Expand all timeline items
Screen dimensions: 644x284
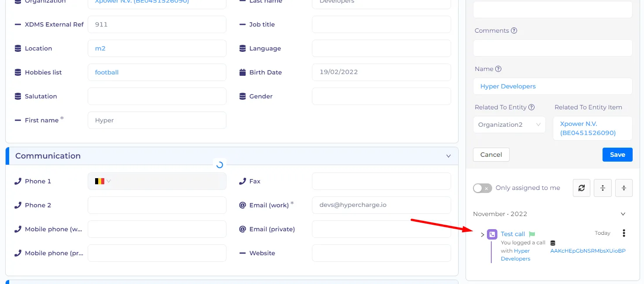(603, 188)
